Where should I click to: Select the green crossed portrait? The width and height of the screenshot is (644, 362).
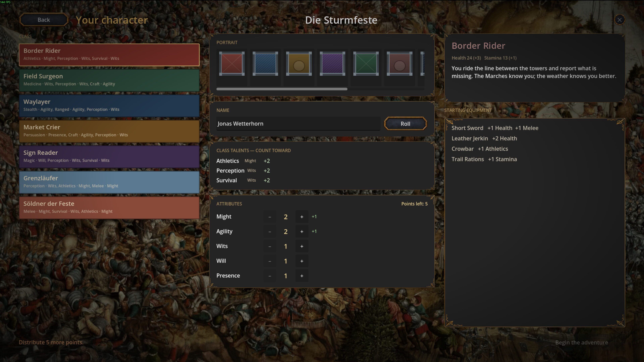[x=366, y=64]
